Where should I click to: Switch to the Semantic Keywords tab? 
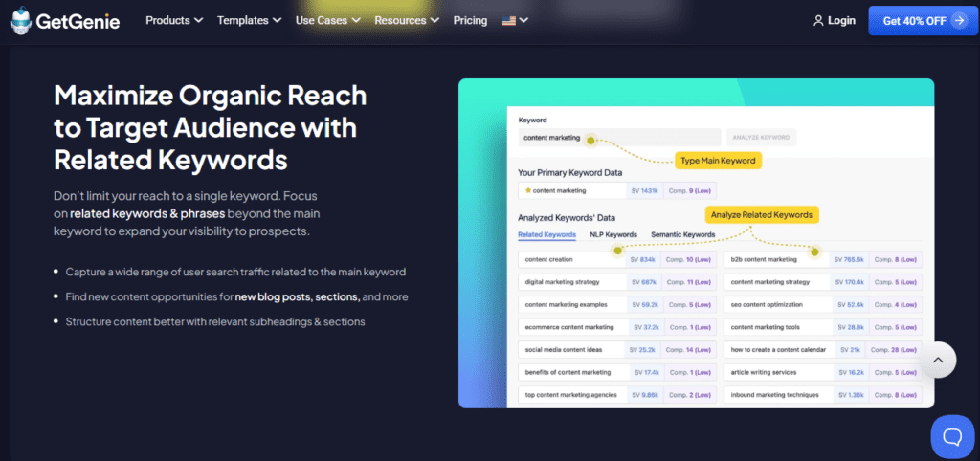(682, 235)
